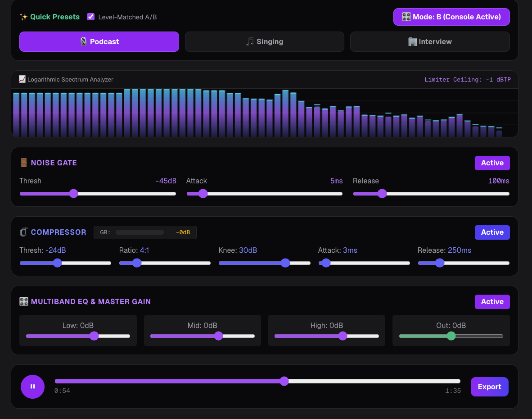Toggle the Noise Gate Active button
Viewport: 532px width, 419px height.
click(492, 163)
